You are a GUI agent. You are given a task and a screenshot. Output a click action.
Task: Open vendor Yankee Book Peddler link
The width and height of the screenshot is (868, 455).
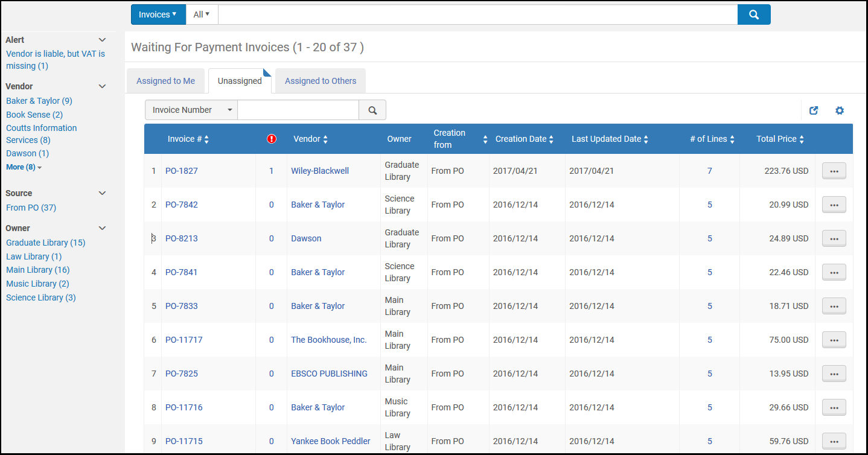point(331,441)
